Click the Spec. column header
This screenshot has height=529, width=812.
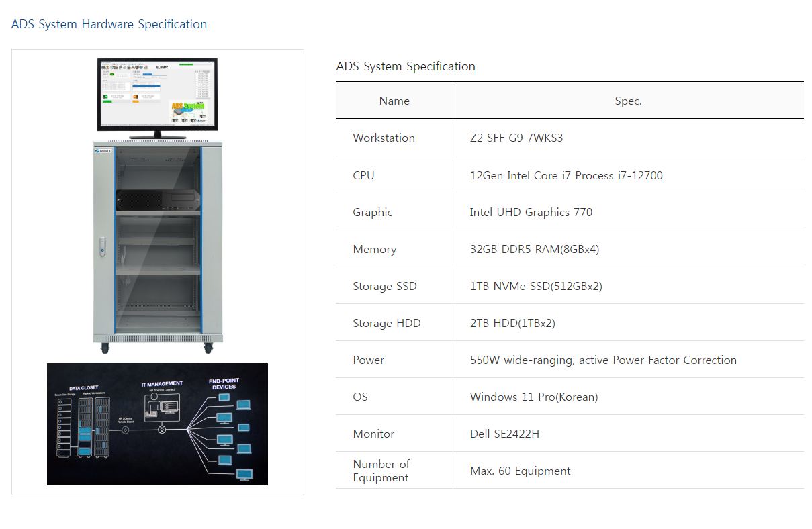(628, 101)
